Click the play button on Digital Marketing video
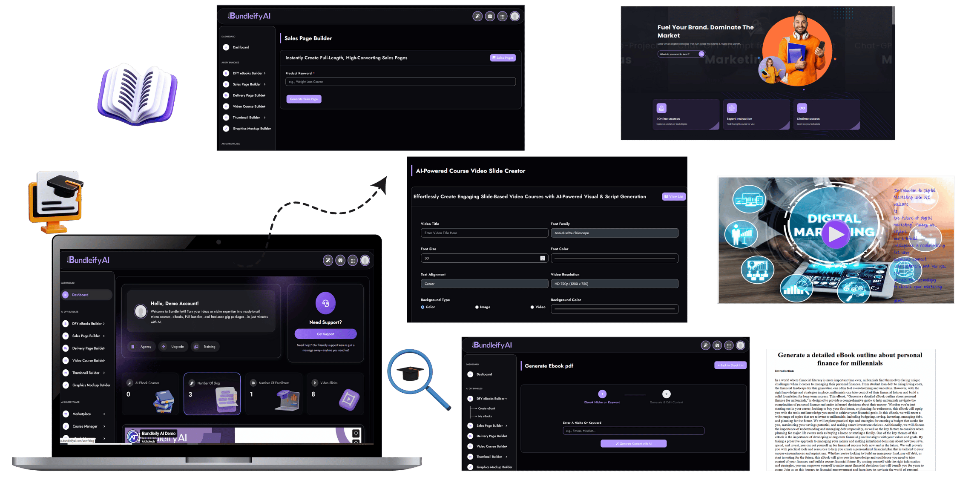 [836, 234]
